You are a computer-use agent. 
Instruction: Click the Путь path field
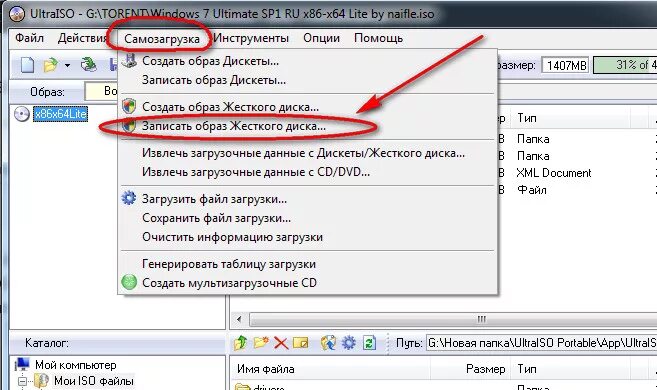pyautogui.click(x=541, y=343)
